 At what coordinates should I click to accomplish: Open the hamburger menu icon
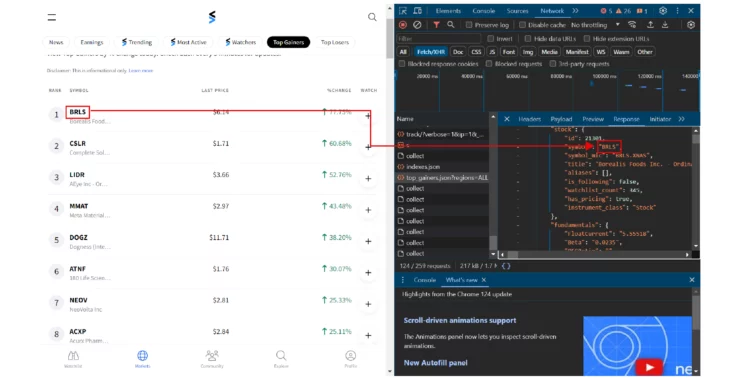click(52, 18)
